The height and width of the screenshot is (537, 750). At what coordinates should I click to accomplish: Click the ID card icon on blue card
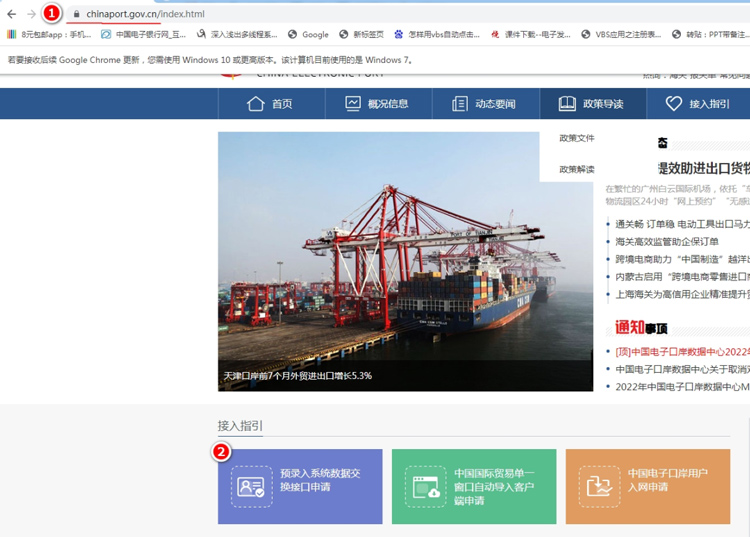[252, 487]
